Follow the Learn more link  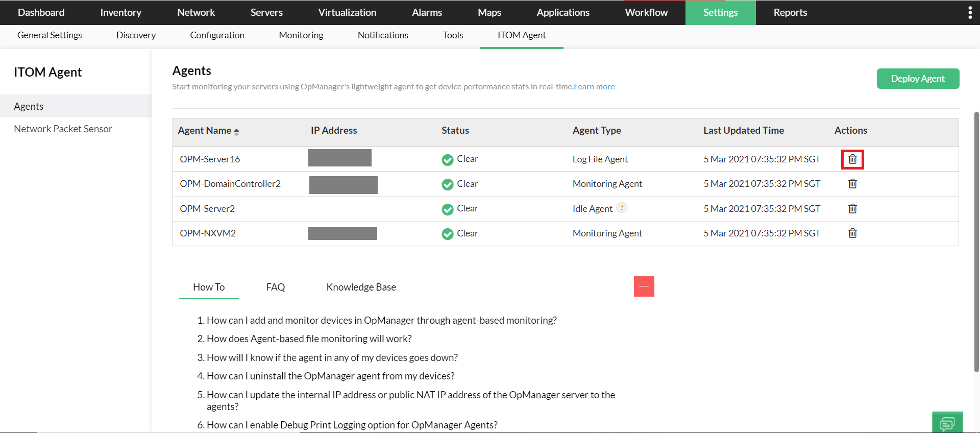594,87
